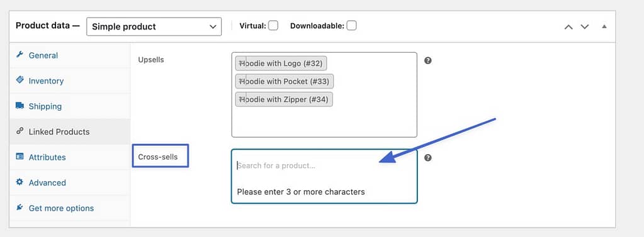Move Product data panel down
Screen dimensions: 644x237
pyautogui.click(x=584, y=26)
